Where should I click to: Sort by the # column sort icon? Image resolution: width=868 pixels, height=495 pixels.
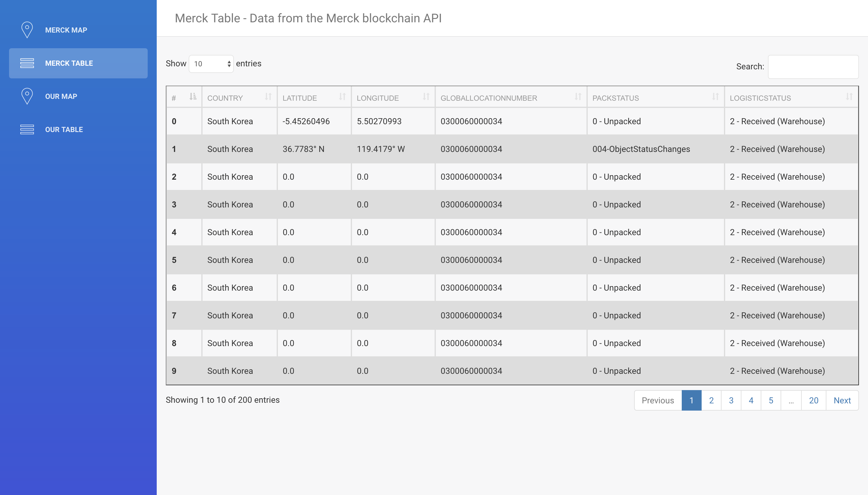193,97
